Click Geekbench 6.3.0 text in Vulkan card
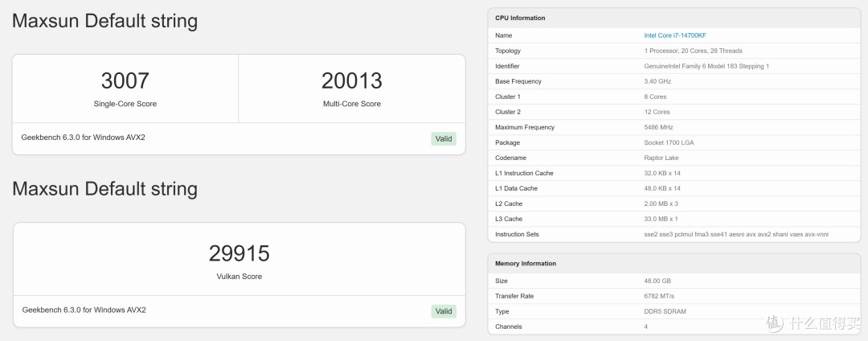 coord(84,310)
